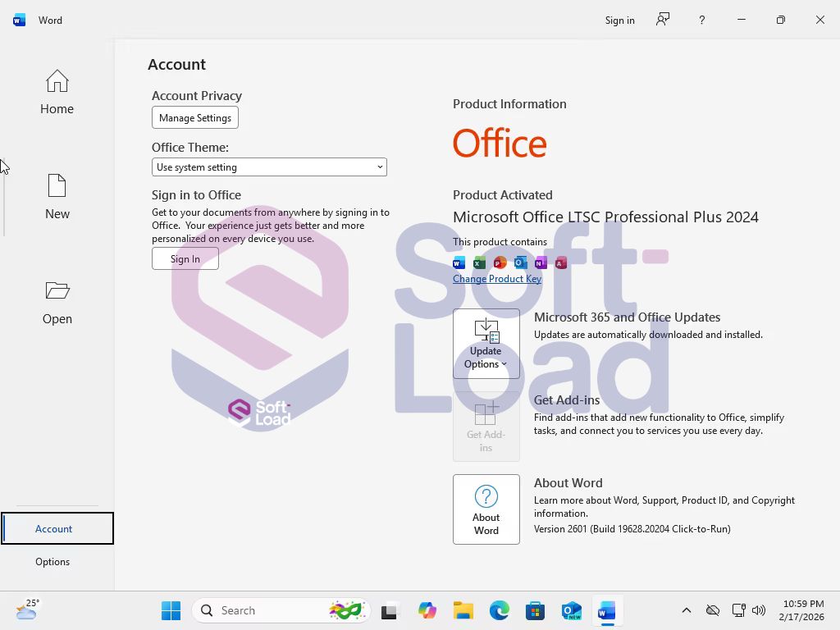Click the OneDrive cloud tray icon

tap(713, 610)
